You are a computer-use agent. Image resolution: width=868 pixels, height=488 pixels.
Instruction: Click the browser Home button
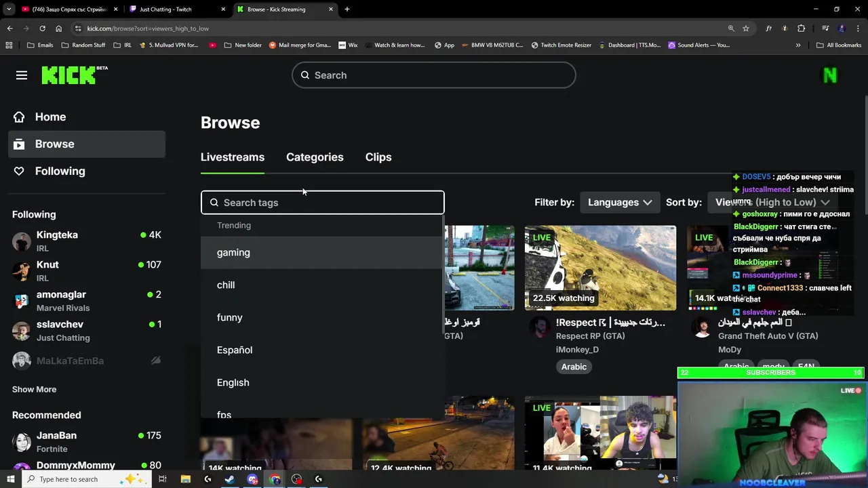click(x=58, y=28)
